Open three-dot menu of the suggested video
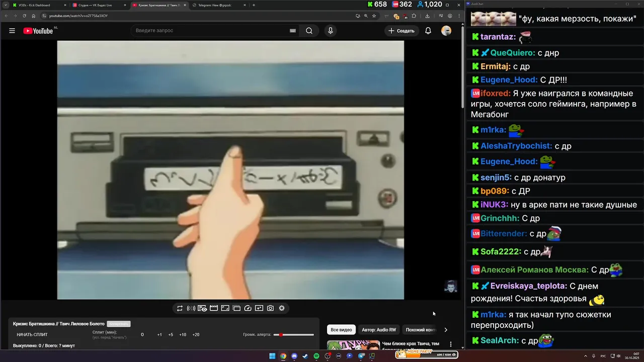 tap(451, 344)
